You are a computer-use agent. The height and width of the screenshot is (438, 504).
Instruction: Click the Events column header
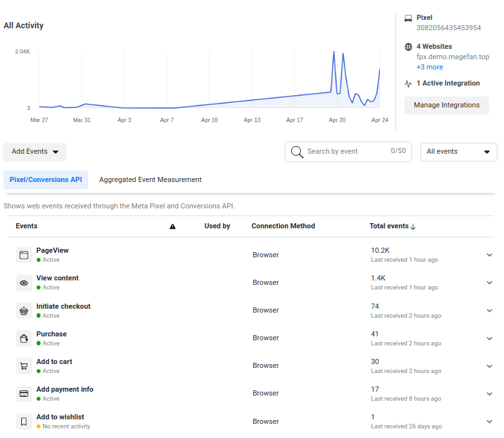tap(26, 226)
